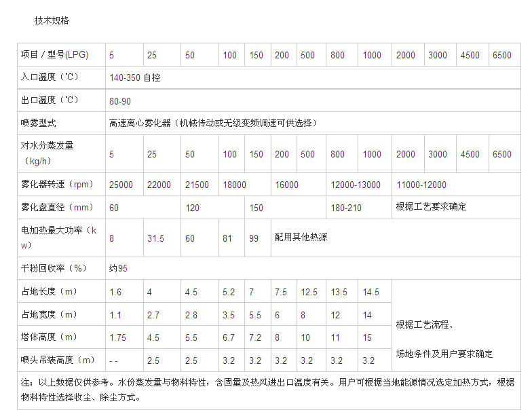
Task: Click the 占地长度 (m) row label
Action: click(x=49, y=292)
